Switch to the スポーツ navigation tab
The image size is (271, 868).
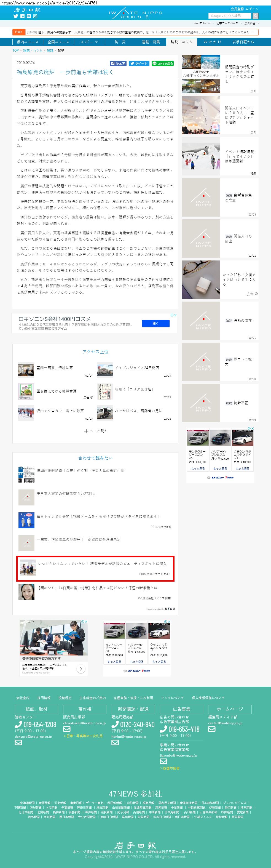(89, 42)
